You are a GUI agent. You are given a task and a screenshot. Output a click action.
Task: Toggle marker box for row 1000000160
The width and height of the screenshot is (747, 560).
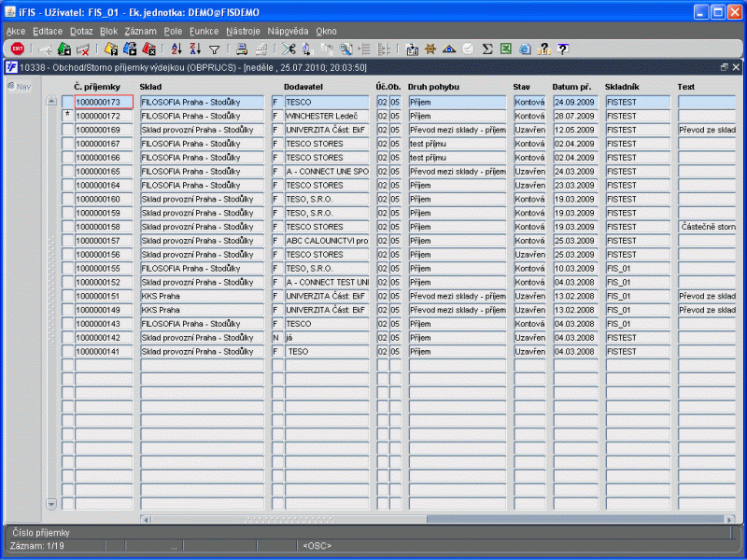pos(67,199)
